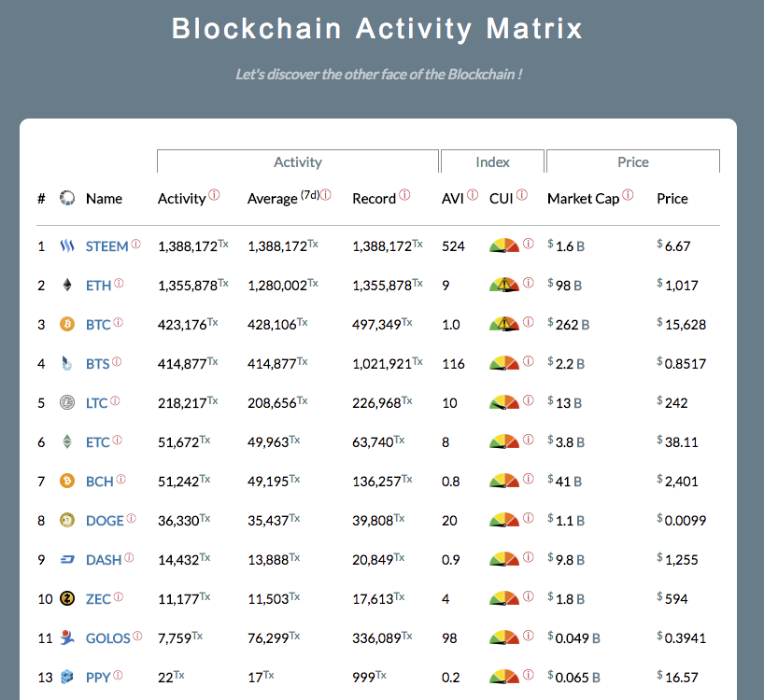Click the Peerplays PPY logo icon
The width and height of the screenshot is (764, 700).
67,677
